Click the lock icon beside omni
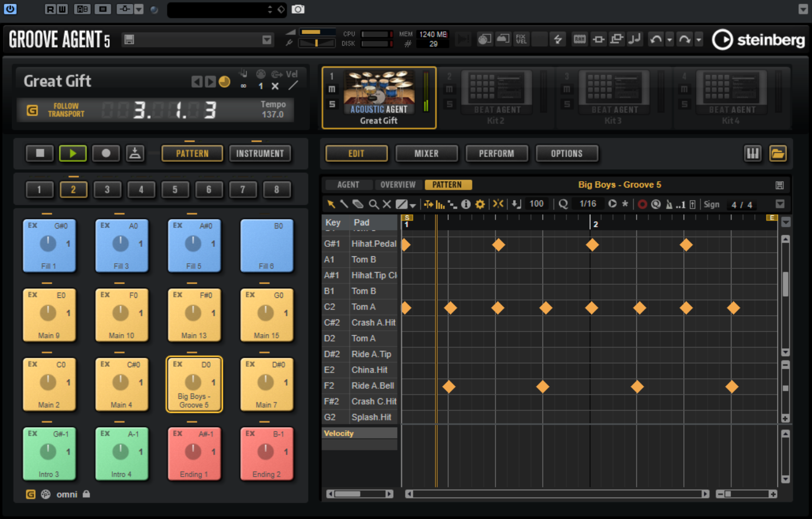This screenshot has height=519, width=812. click(x=86, y=494)
